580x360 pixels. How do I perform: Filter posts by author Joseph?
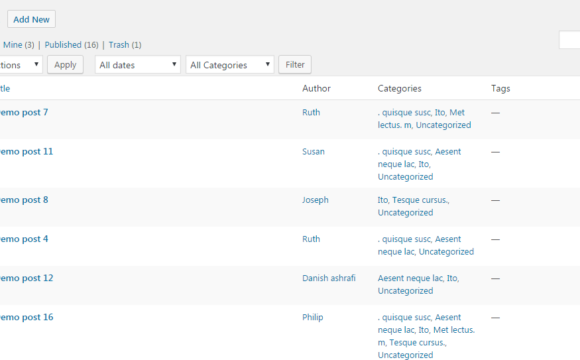(x=315, y=200)
